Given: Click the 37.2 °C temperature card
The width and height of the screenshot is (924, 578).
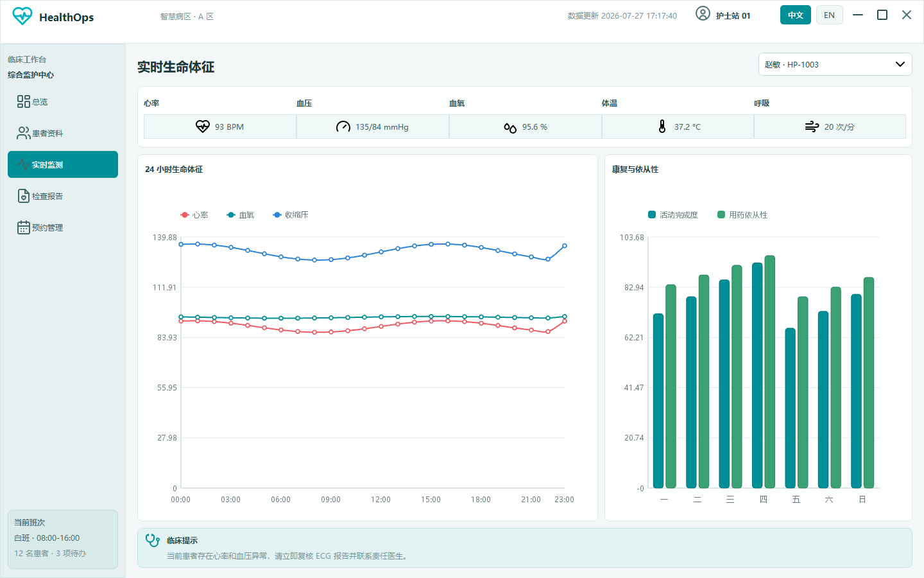Looking at the screenshot, I should (x=678, y=127).
